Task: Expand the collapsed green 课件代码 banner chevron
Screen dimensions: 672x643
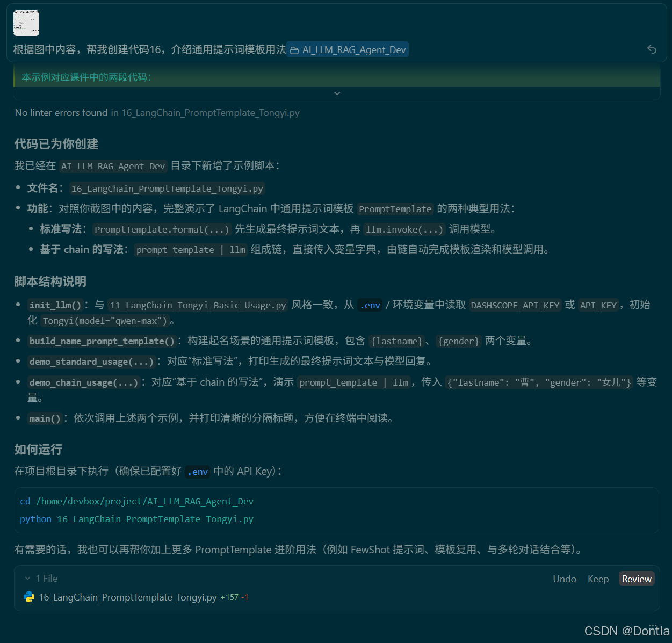Action: coord(337,93)
